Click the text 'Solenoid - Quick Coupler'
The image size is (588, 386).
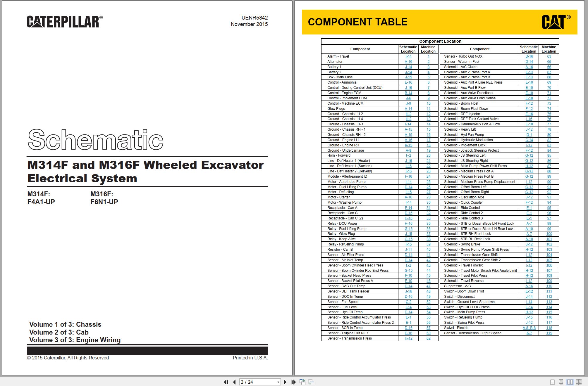pos(463,202)
